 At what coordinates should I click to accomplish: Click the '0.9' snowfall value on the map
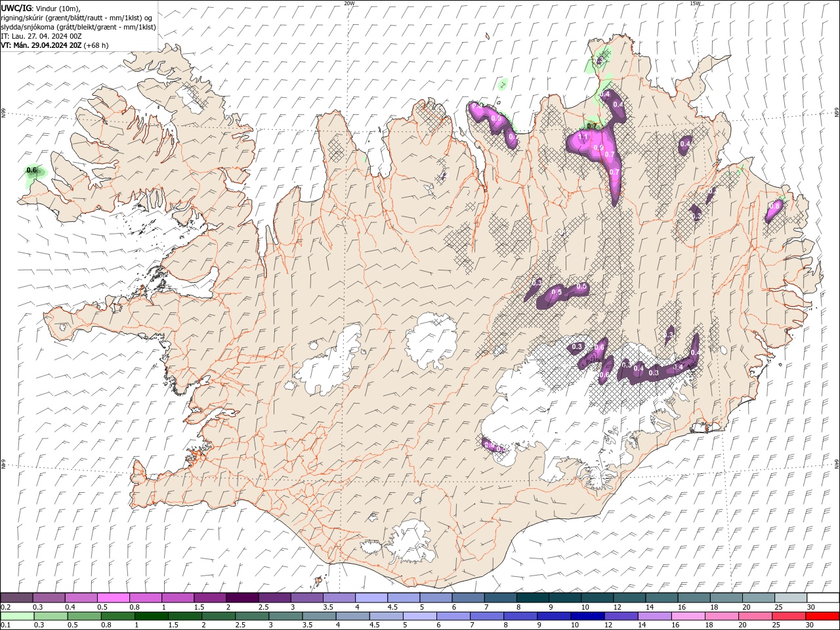[598, 148]
